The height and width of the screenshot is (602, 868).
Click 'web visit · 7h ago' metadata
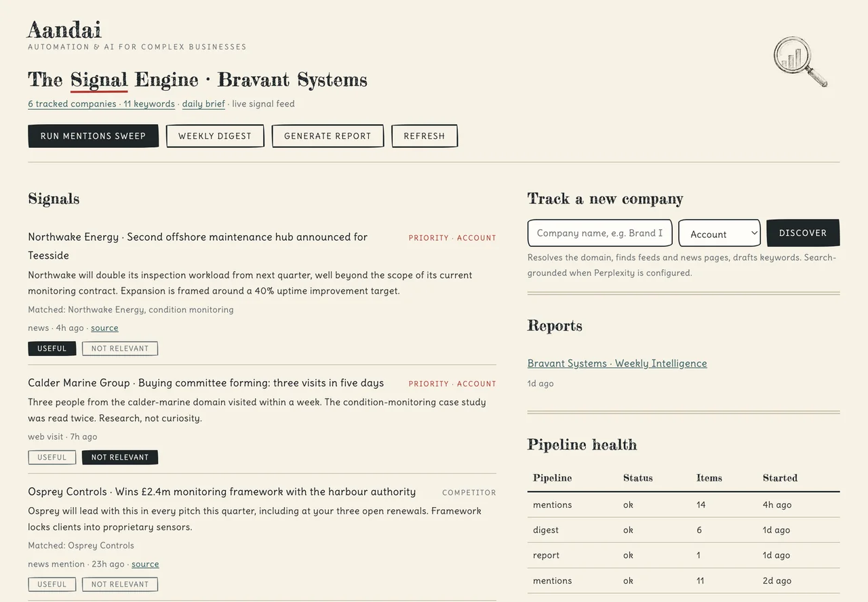(x=62, y=437)
